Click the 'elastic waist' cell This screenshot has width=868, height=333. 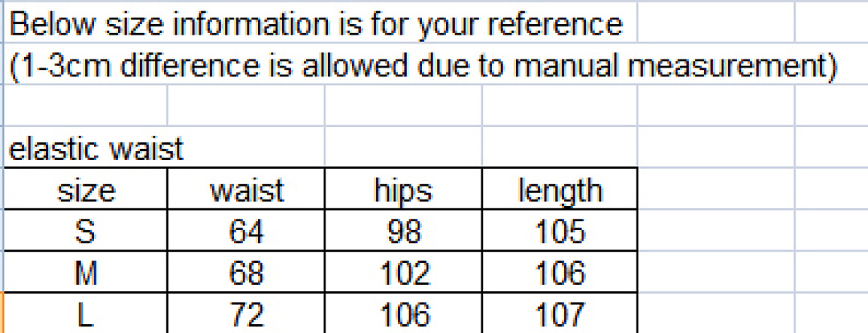(x=85, y=147)
